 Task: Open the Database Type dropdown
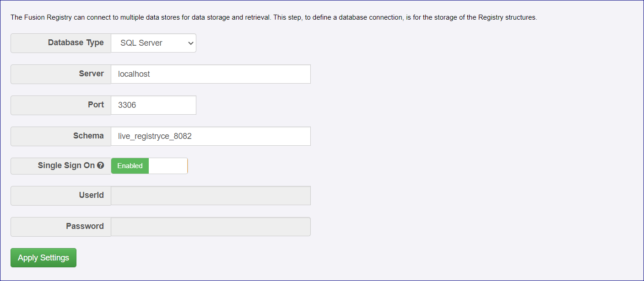[153, 43]
